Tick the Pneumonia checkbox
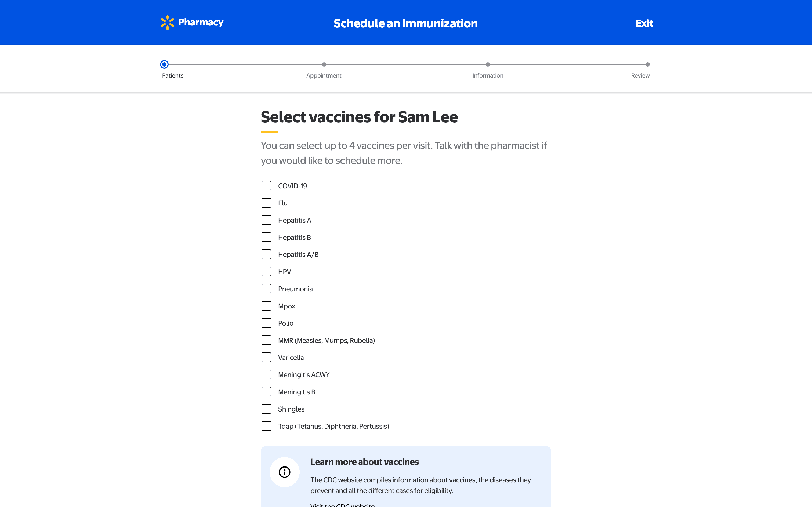This screenshot has width=812, height=507. pyautogui.click(x=266, y=289)
